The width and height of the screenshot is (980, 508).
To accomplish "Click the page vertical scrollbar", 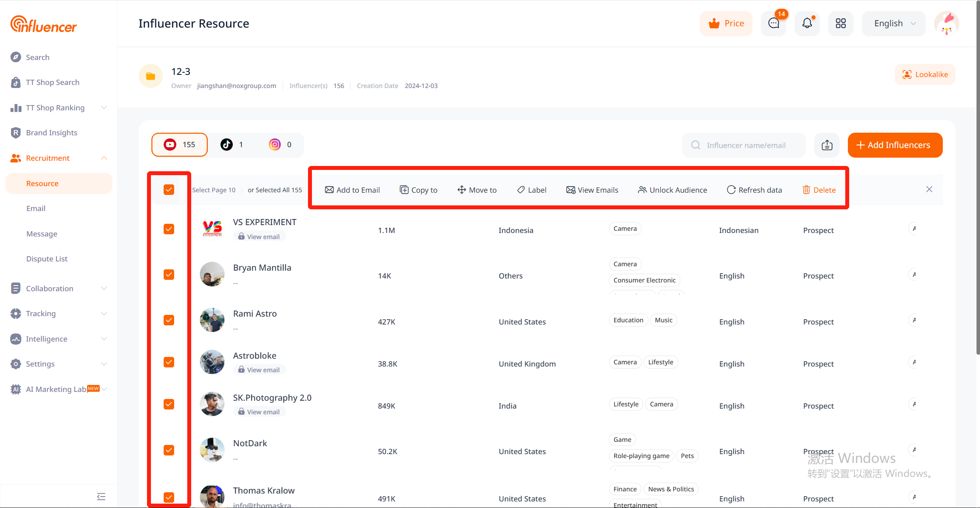I will point(978,175).
